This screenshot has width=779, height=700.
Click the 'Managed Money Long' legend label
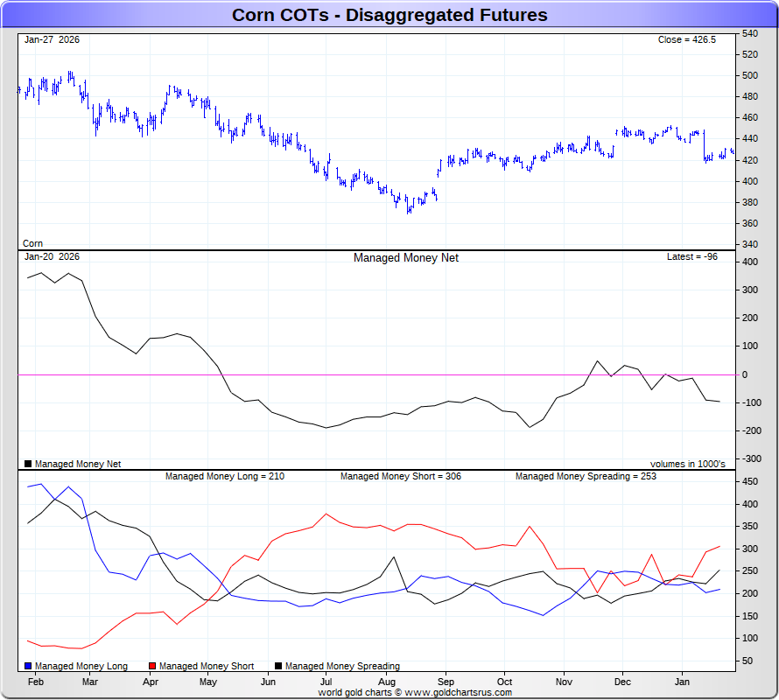(x=81, y=666)
